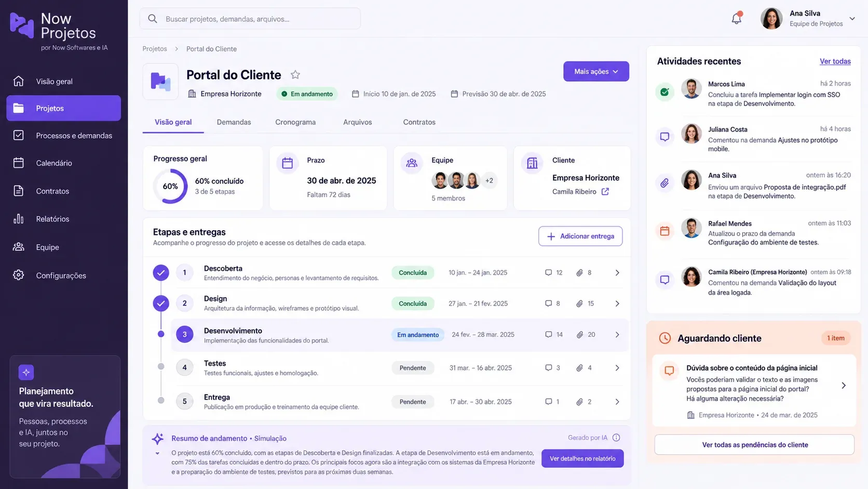
Task: Click the Configurações gear icon
Action: click(x=19, y=275)
